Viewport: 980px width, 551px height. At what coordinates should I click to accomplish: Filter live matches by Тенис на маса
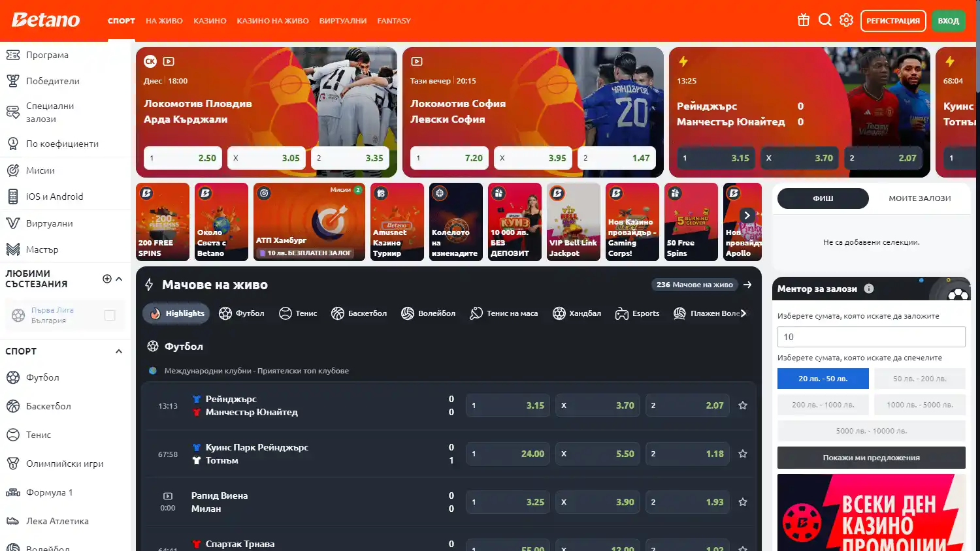coord(504,313)
